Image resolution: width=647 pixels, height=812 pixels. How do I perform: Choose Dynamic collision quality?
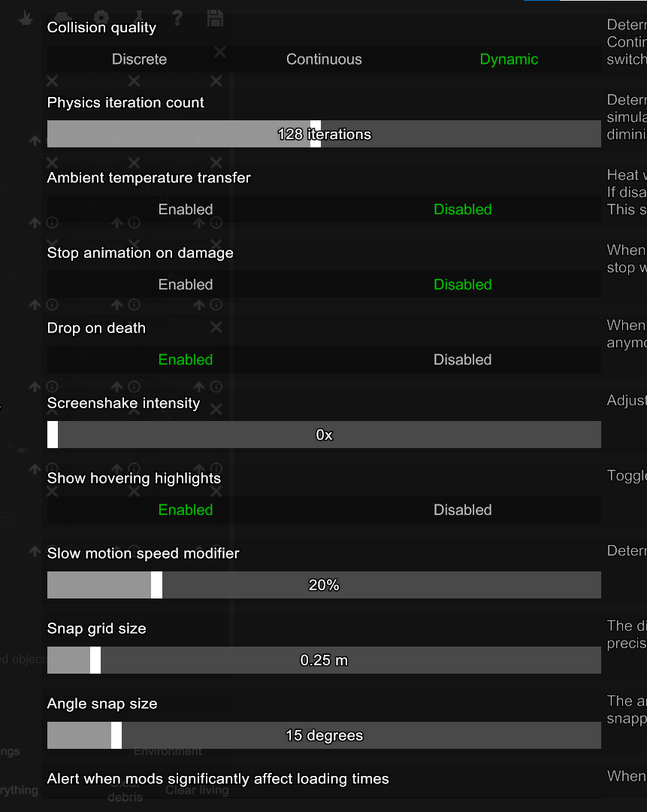[x=509, y=59]
